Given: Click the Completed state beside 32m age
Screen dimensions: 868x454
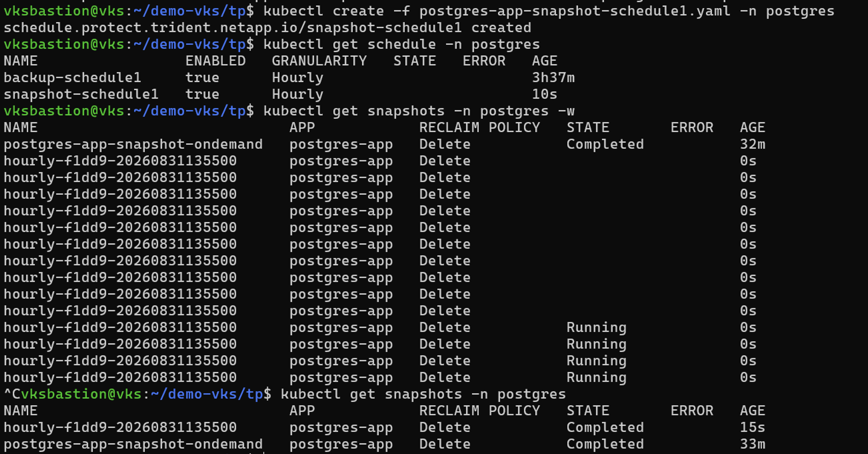Looking at the screenshot, I should coord(605,144).
